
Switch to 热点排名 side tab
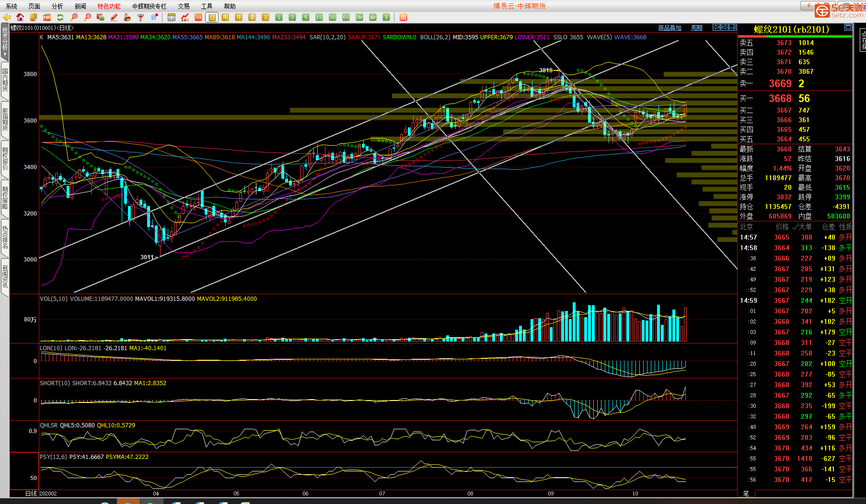tap(5, 238)
